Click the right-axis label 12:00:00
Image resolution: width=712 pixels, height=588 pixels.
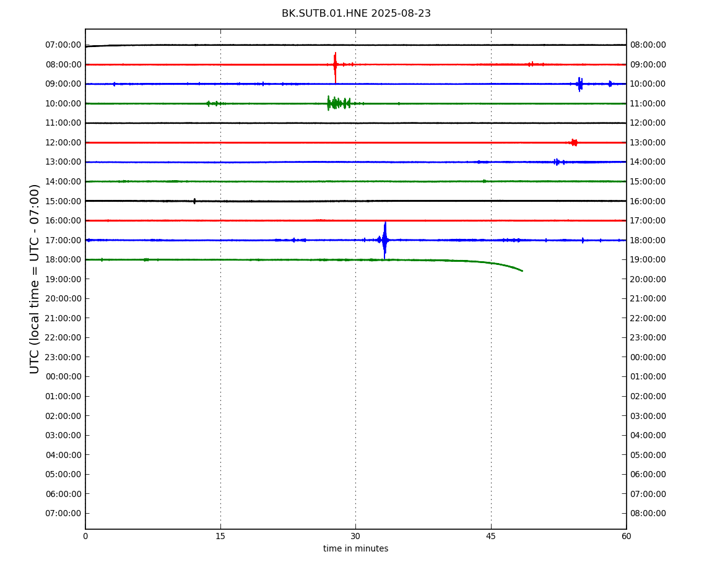(x=648, y=123)
